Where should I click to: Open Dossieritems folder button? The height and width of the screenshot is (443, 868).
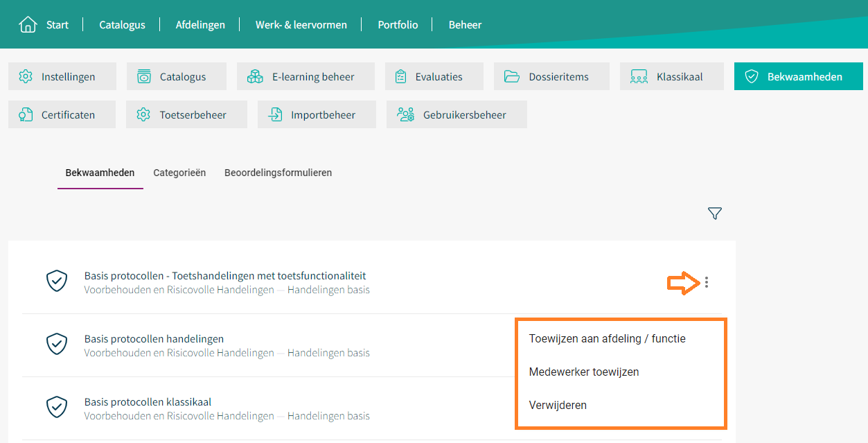click(551, 76)
